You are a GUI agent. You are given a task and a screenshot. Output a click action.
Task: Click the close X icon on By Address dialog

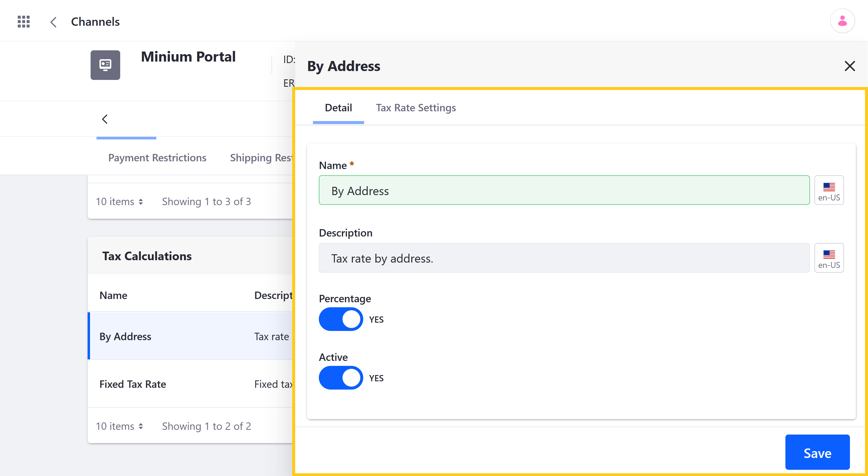point(849,66)
